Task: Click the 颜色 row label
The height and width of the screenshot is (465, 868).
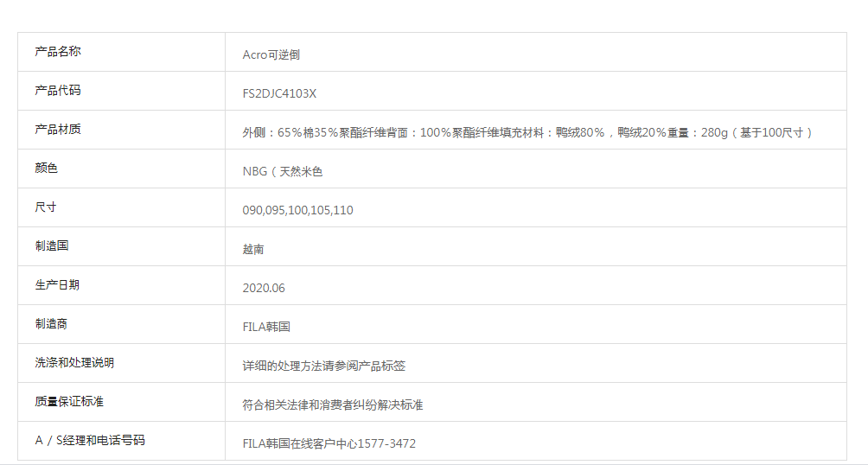Action: pos(47,169)
